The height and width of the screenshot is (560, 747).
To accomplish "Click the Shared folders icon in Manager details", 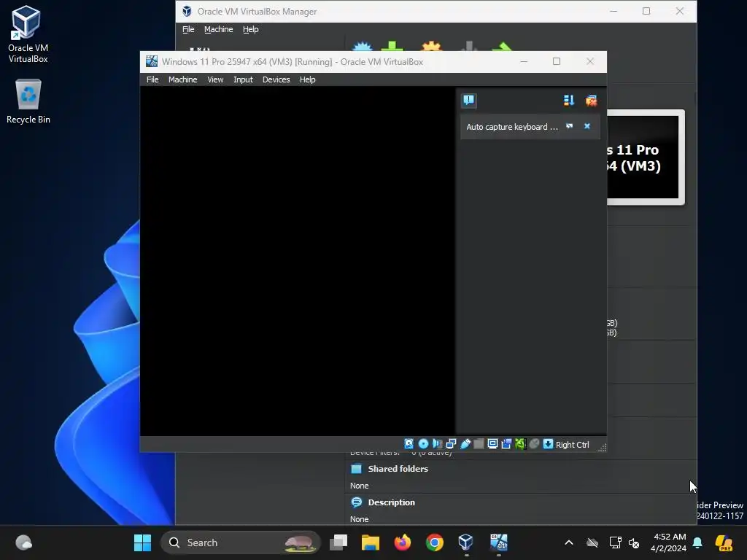I will pyautogui.click(x=356, y=469).
